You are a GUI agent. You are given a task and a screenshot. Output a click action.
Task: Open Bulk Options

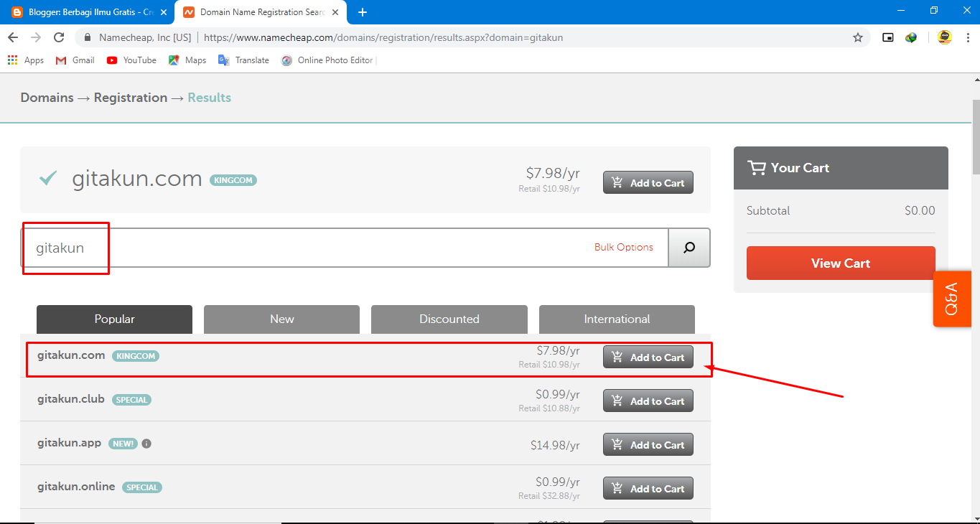[624, 247]
